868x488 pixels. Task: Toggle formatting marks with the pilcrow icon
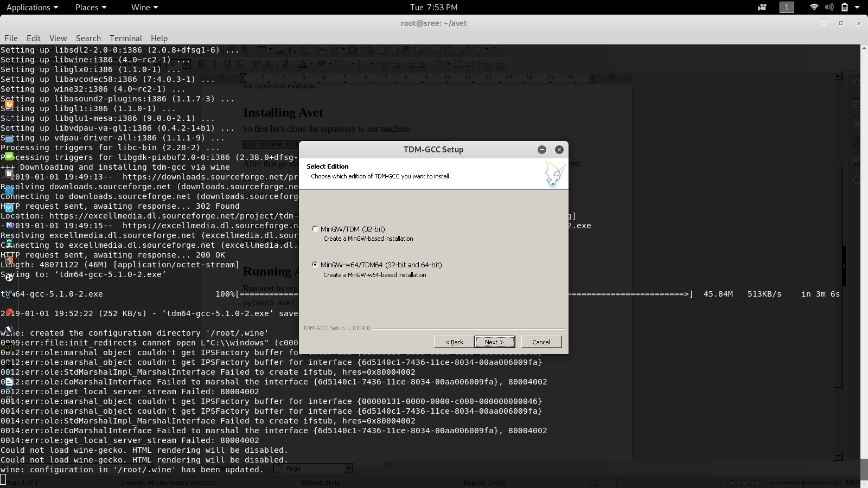[x=245, y=49]
